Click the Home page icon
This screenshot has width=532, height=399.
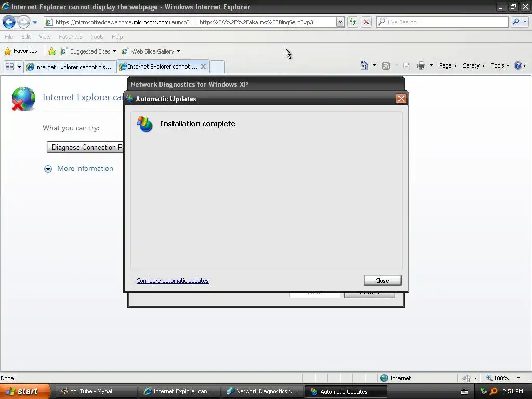pyautogui.click(x=364, y=65)
